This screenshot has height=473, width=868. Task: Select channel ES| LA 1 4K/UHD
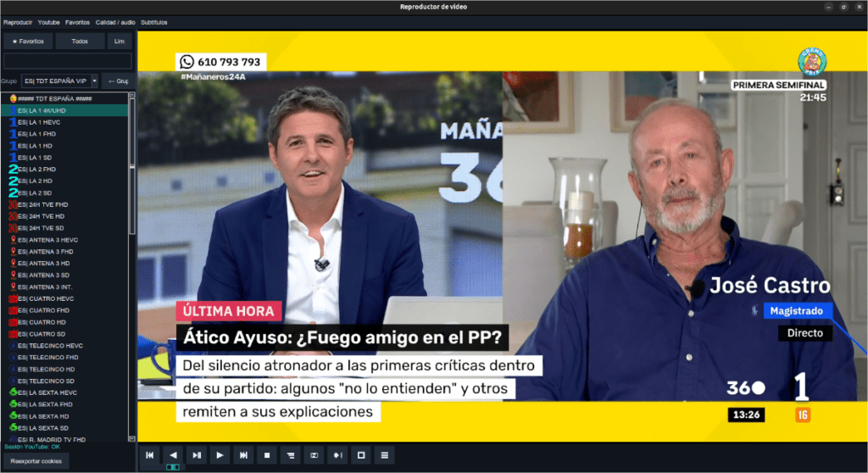[64, 111]
